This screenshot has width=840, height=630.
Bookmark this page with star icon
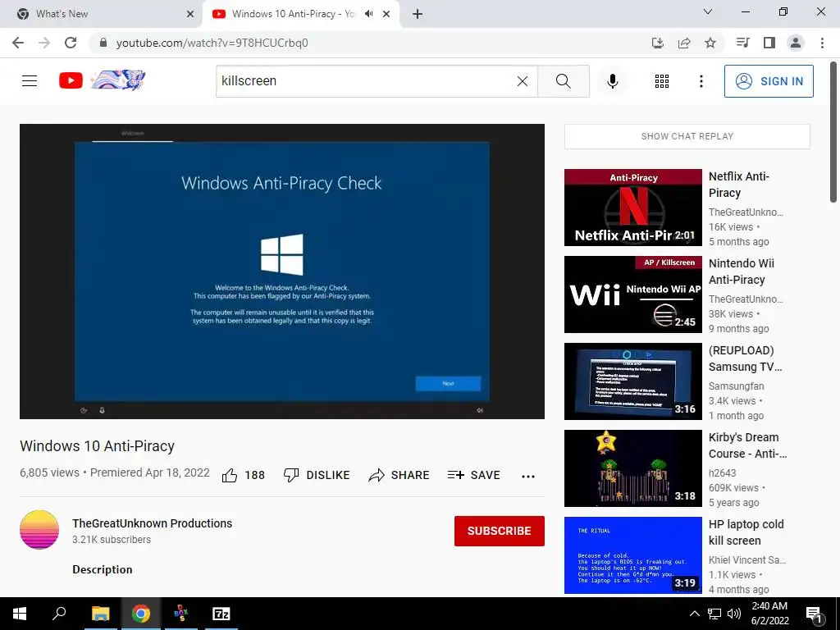coord(710,43)
